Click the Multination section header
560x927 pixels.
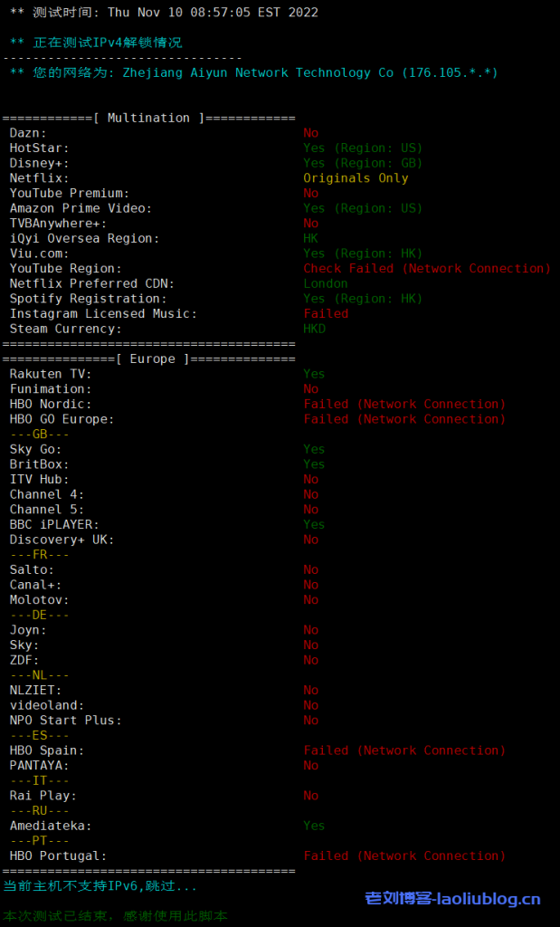tap(149, 118)
